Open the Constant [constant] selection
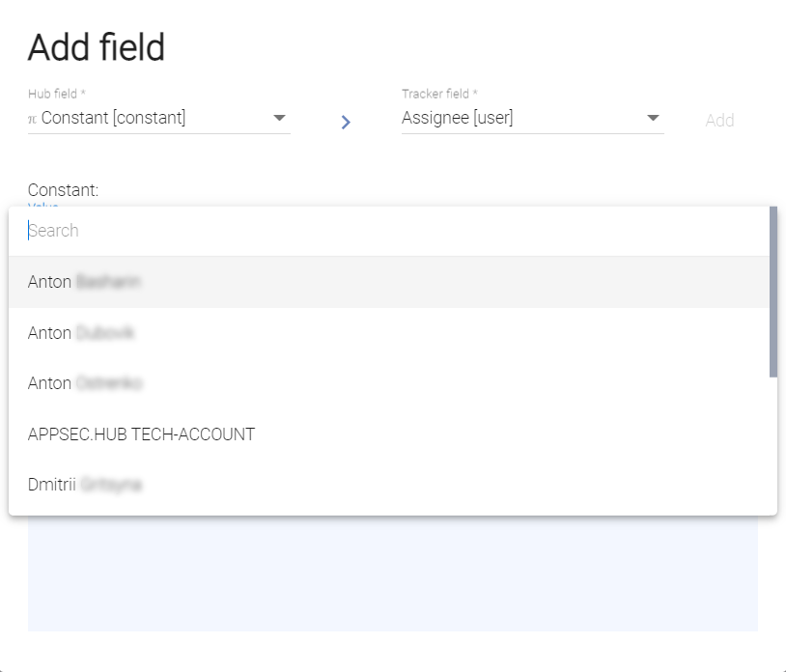This screenshot has width=786, height=672. [x=114, y=118]
